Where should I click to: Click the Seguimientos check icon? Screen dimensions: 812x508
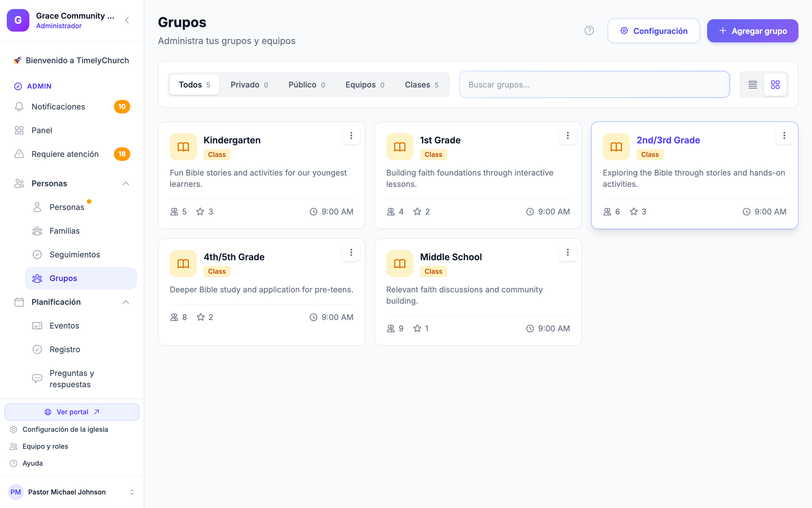37,255
